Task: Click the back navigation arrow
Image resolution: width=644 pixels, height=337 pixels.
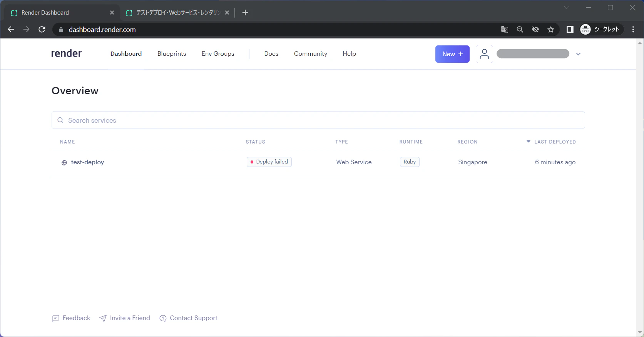Action: [x=11, y=30]
